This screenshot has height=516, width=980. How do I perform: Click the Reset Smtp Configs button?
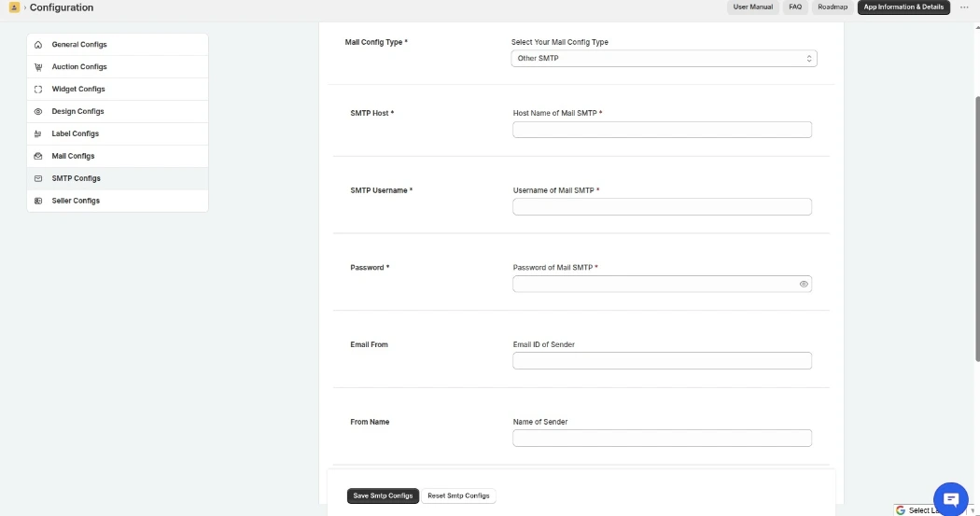pos(458,496)
